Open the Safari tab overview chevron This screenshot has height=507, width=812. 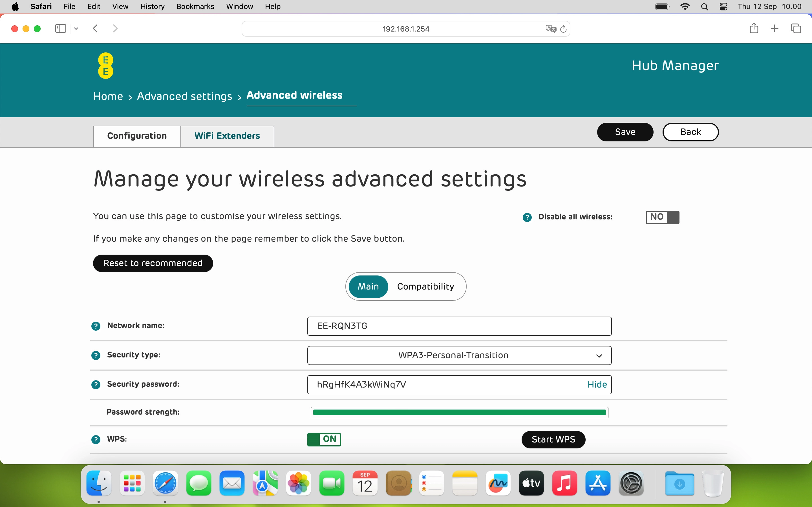click(x=76, y=28)
